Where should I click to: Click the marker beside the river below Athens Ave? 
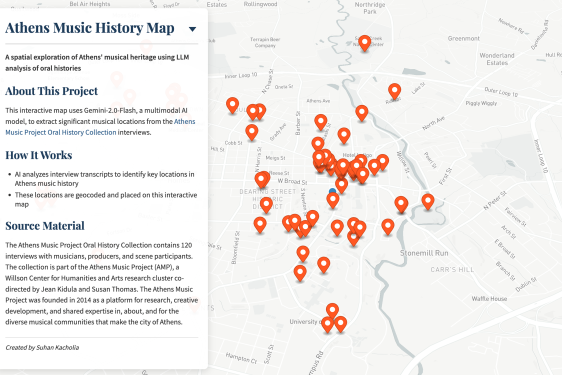(362, 114)
